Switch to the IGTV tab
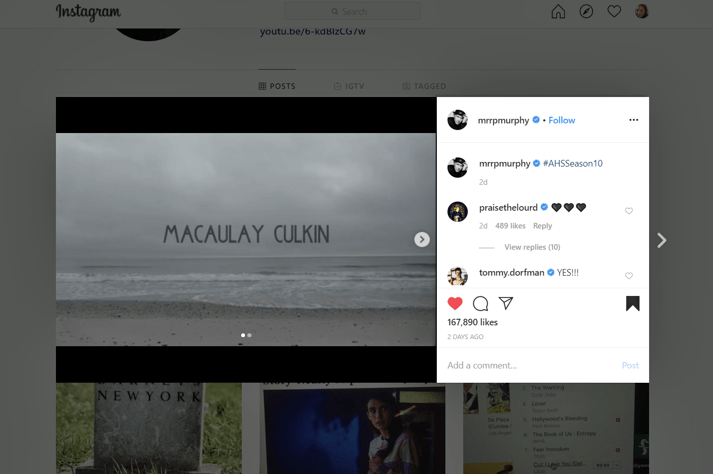The height and width of the screenshot is (474, 713). coord(349,86)
